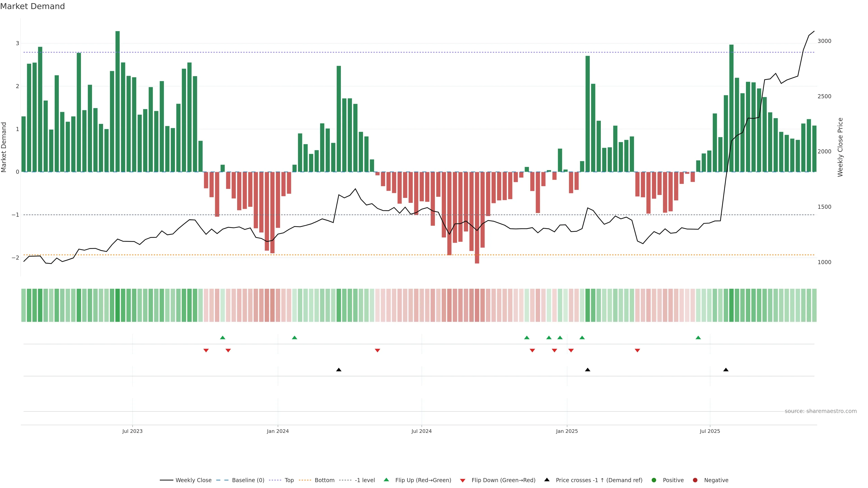Toggle the Baseline (0) legend entry
The image size is (868, 488).
[248, 480]
